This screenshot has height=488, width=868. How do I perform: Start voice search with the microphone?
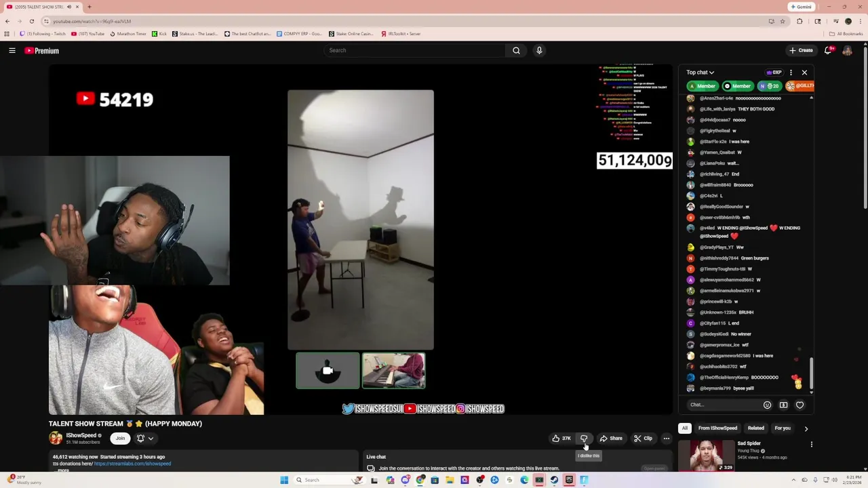539,50
